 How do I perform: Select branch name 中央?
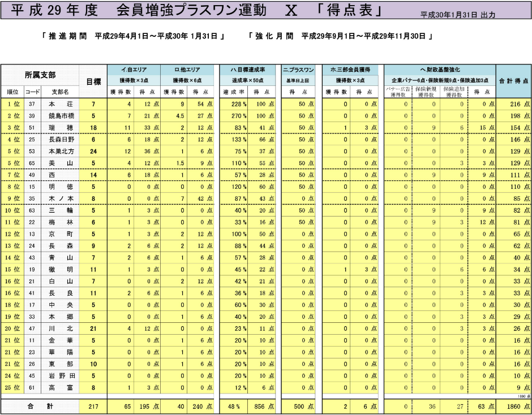coord(61,305)
